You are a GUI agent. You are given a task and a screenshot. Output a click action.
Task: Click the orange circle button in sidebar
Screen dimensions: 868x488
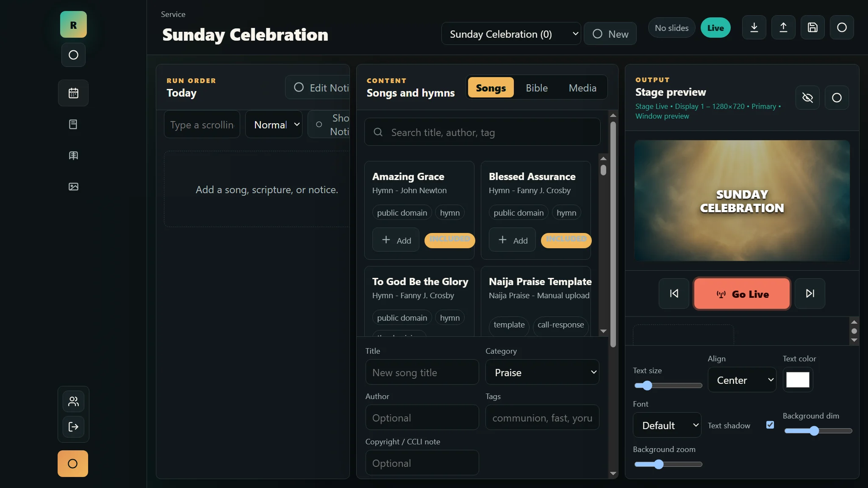point(73,464)
